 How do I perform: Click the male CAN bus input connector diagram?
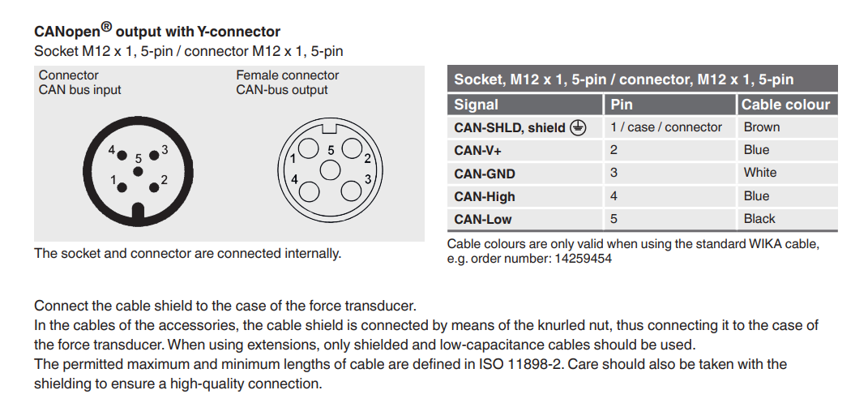click(x=139, y=173)
